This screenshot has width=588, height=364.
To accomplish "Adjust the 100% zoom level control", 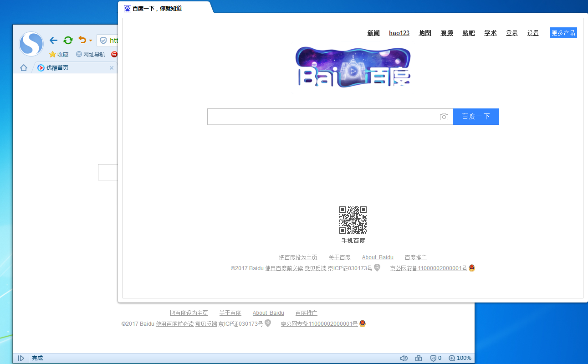I will point(460,358).
